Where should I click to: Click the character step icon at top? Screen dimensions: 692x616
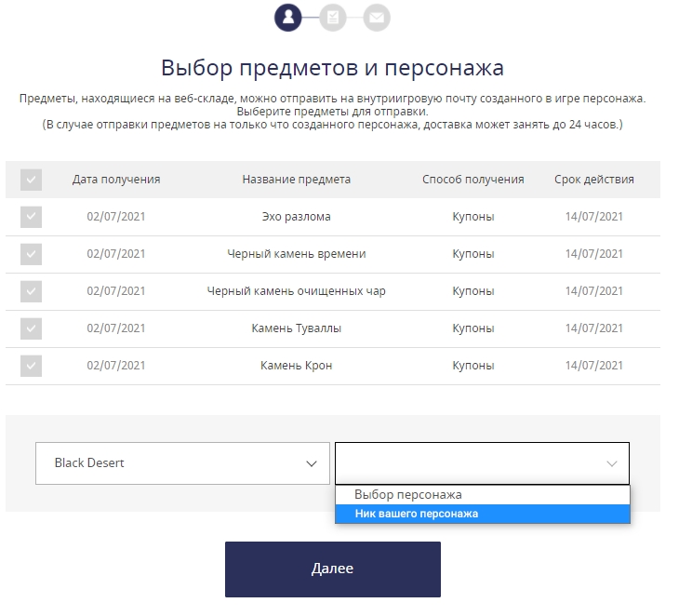pos(288,17)
